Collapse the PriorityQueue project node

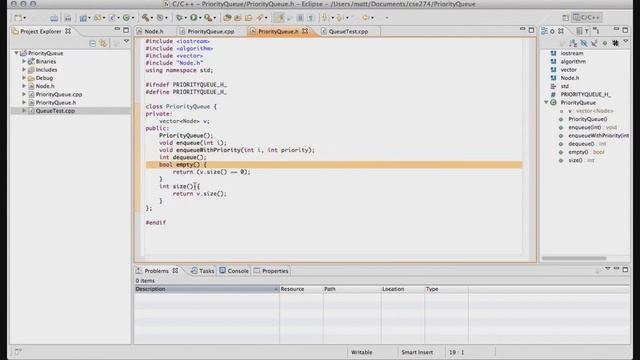(x=16, y=53)
